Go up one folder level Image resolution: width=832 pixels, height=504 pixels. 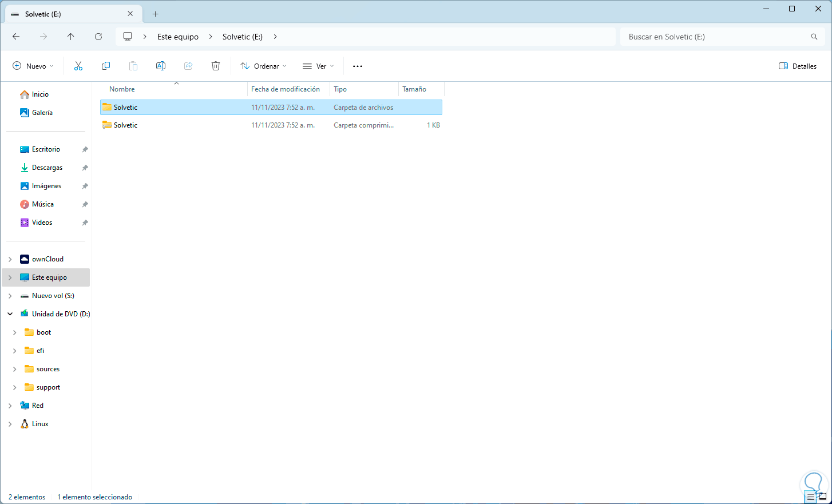pos(71,37)
